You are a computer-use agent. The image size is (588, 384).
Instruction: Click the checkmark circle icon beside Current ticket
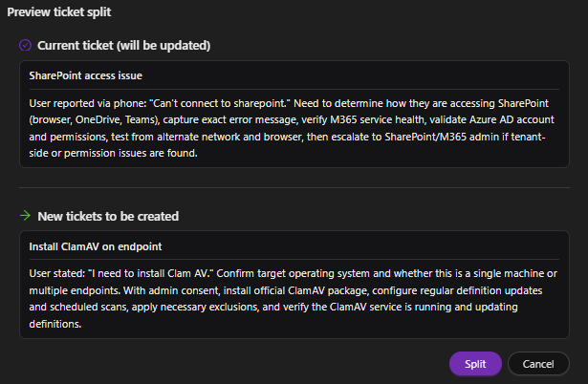coord(25,45)
